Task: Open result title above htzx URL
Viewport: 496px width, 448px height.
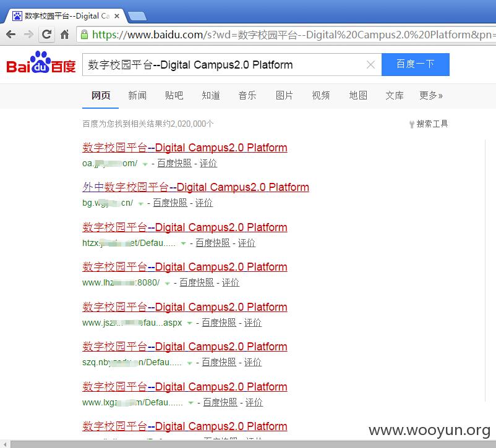Action: coord(185,227)
